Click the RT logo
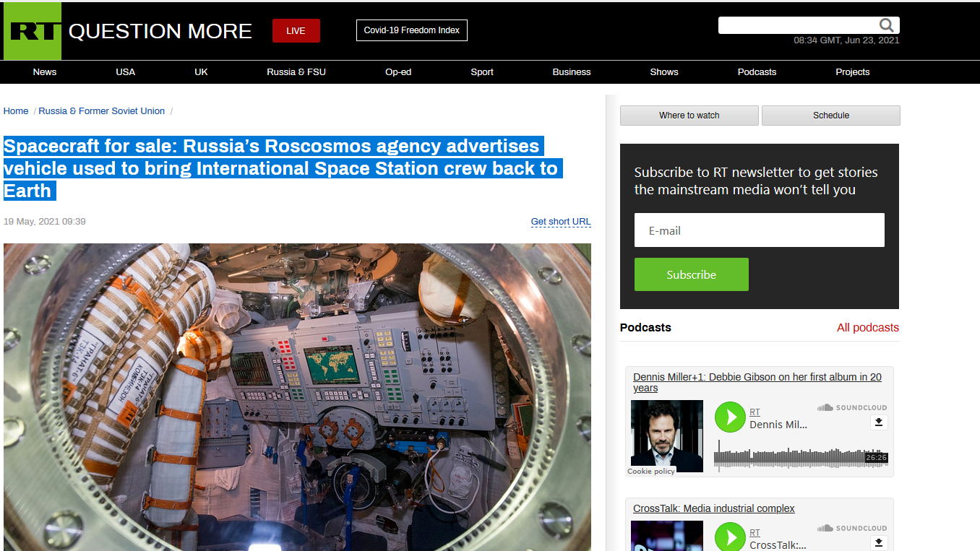Viewport: 980px width, 551px height. coord(32,31)
